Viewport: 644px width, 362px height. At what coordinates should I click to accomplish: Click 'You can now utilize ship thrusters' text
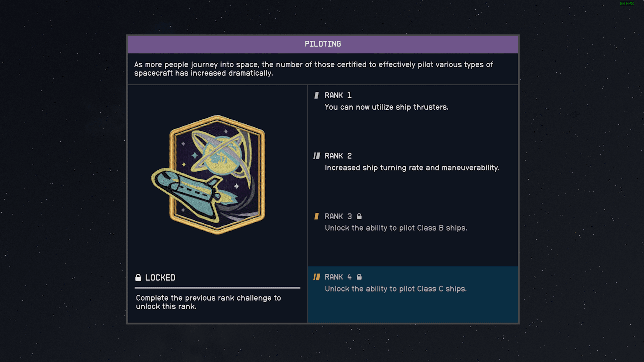tap(386, 107)
